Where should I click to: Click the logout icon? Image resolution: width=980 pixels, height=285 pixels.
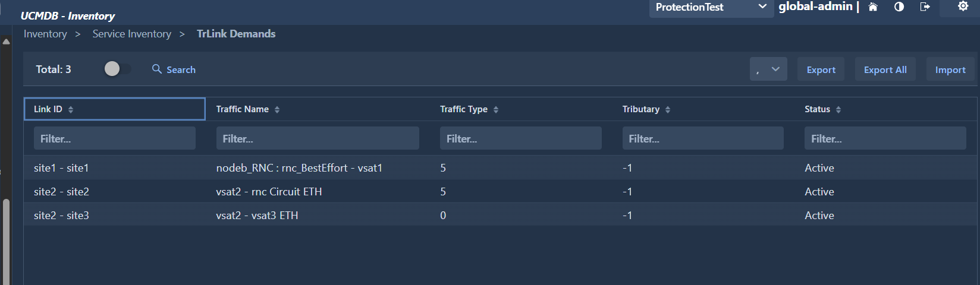click(x=925, y=7)
